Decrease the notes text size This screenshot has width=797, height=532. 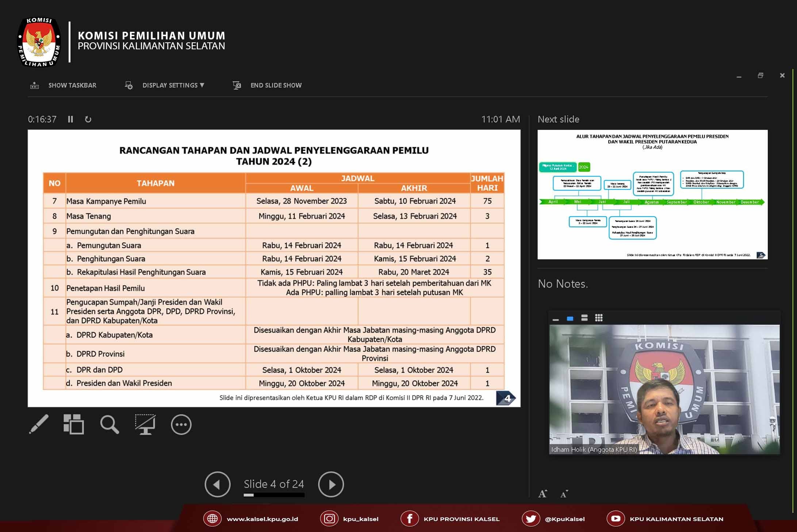click(564, 494)
